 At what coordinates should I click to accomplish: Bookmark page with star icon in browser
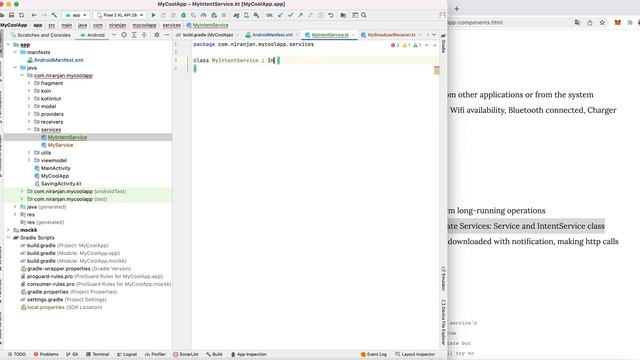click(602, 22)
